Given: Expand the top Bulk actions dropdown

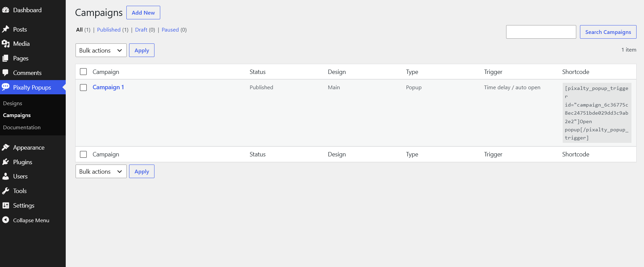Looking at the screenshot, I should point(101,50).
